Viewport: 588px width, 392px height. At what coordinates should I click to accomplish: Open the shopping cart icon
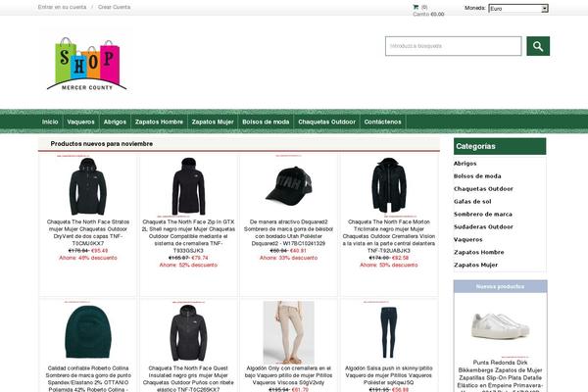coord(416,7)
